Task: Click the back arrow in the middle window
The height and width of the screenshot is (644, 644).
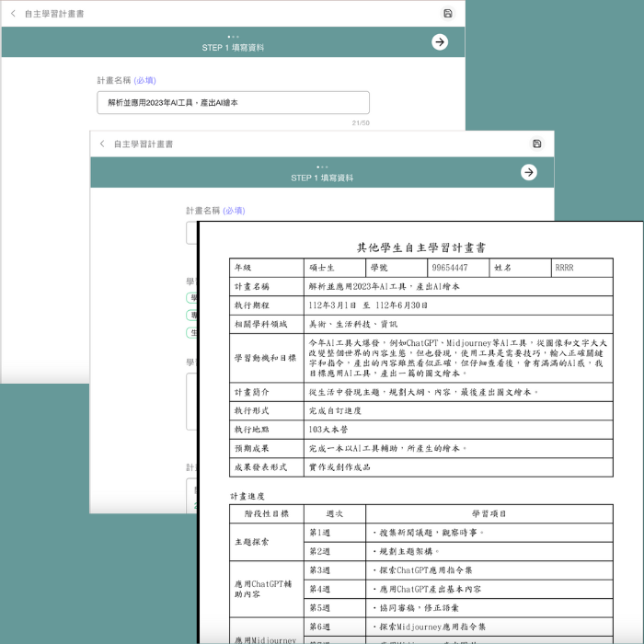Action: pos(102,144)
